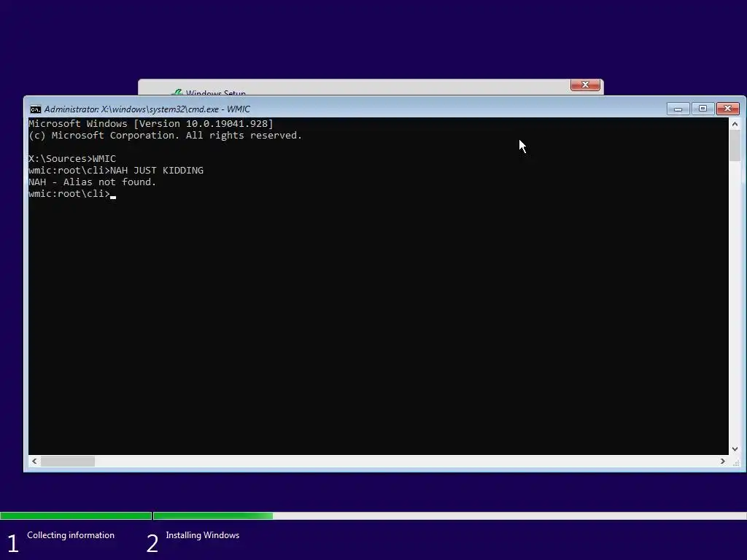Click the vertical scrollbar down arrow

tap(735, 449)
